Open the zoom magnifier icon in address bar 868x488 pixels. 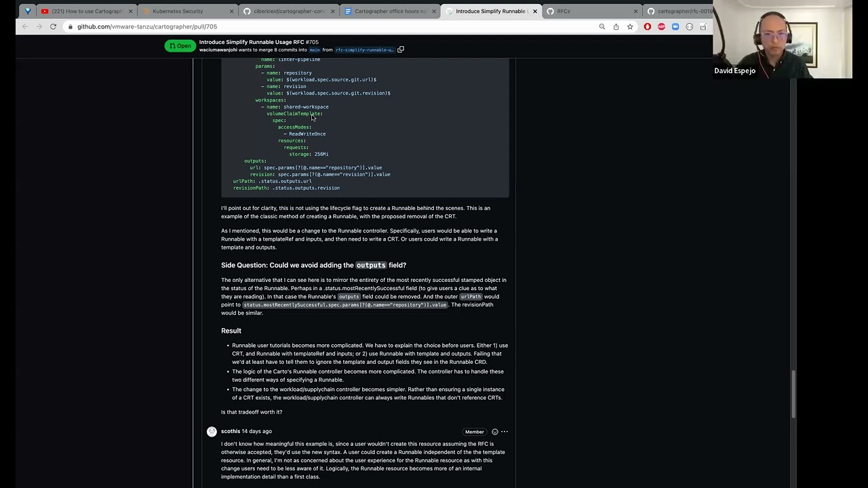[601, 26]
